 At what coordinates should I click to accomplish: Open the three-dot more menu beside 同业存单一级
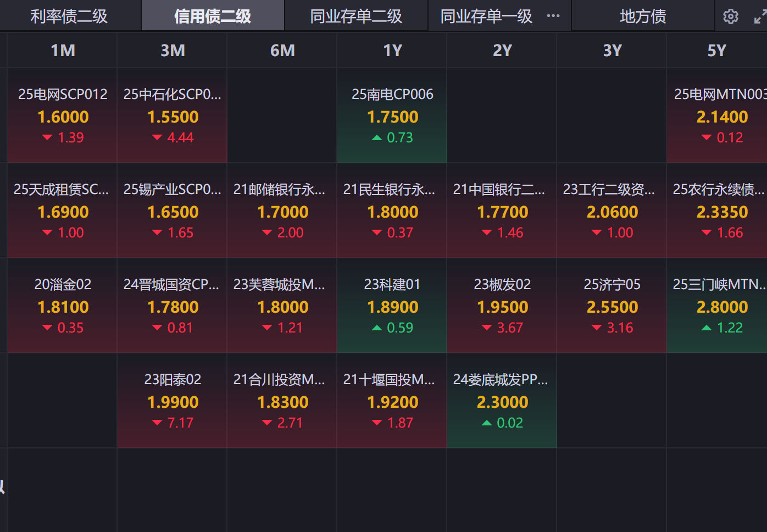(553, 16)
